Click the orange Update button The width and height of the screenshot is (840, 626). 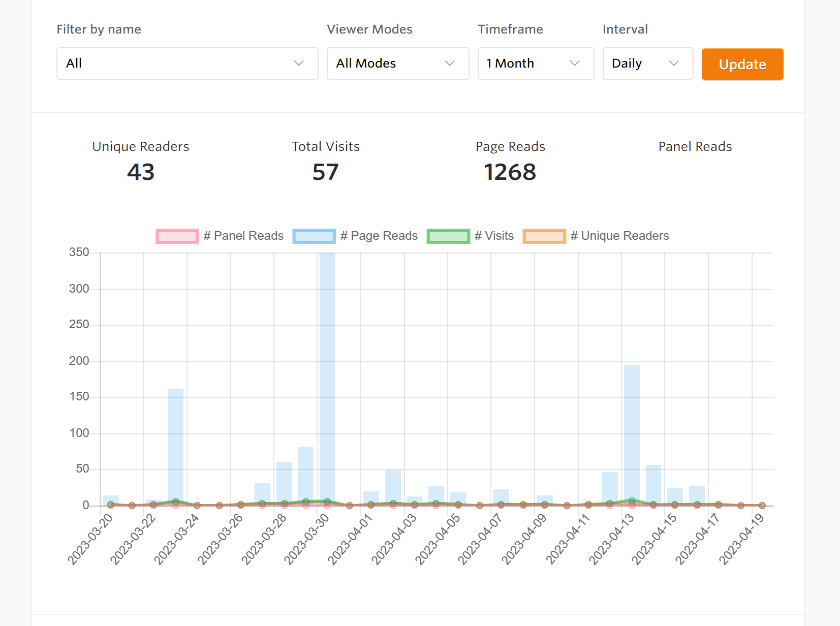click(742, 65)
